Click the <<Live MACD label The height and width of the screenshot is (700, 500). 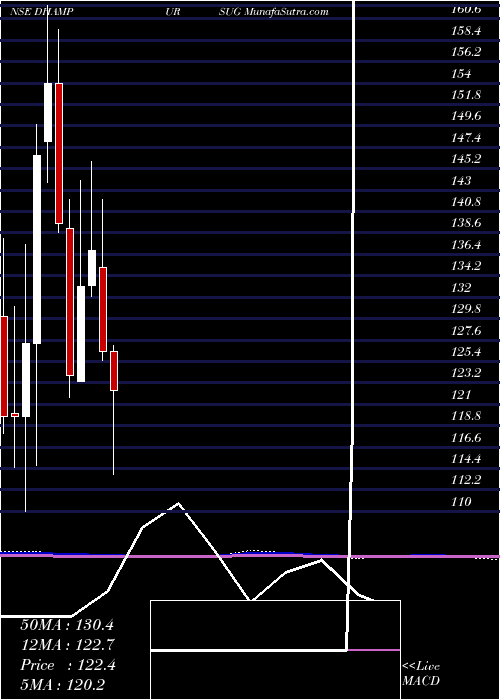[x=421, y=674]
